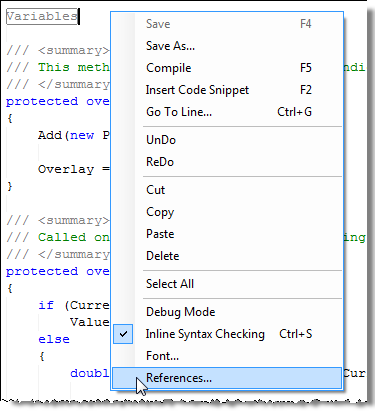Image resolution: width=375 pixels, height=411 pixels.
Task: Select Compile in the context menu
Action: click(x=227, y=68)
